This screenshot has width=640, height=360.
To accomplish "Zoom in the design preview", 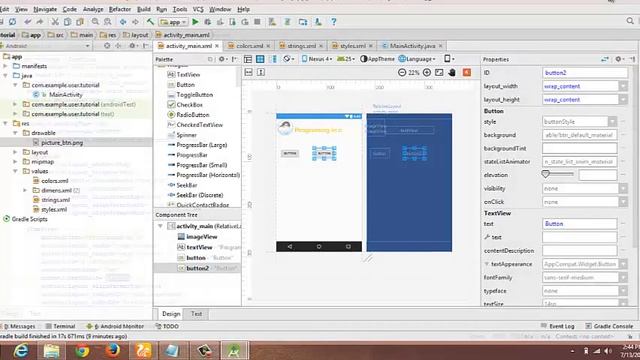I will (x=427, y=73).
